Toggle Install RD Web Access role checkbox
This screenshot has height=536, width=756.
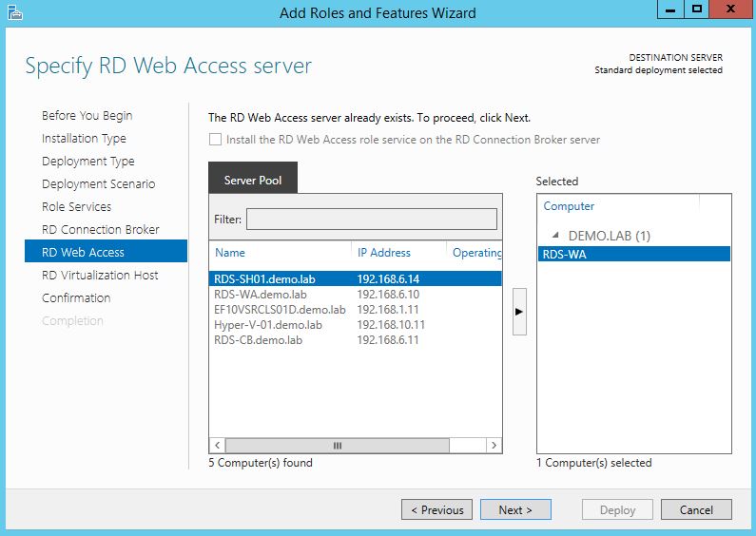(x=215, y=140)
